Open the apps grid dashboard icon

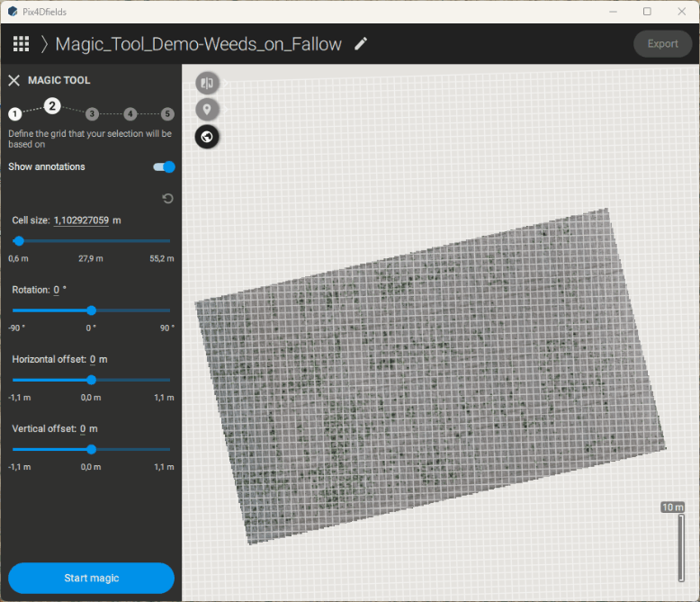click(21, 44)
